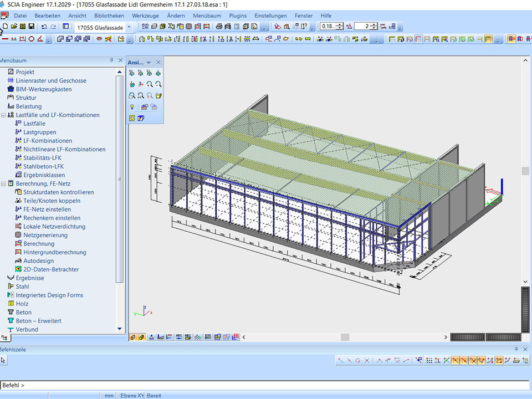Click the print icon in top toolbar

[219, 27]
